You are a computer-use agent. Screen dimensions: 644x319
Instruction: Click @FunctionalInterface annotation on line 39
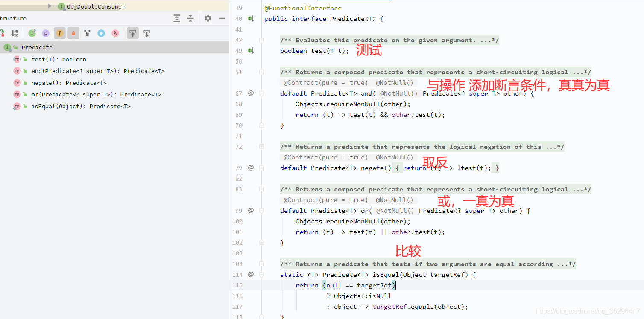click(x=303, y=8)
